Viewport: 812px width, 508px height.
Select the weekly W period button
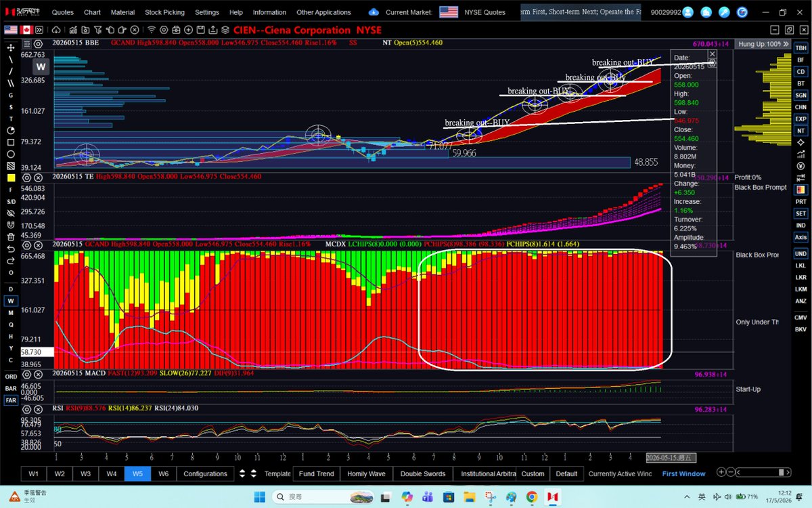11,301
